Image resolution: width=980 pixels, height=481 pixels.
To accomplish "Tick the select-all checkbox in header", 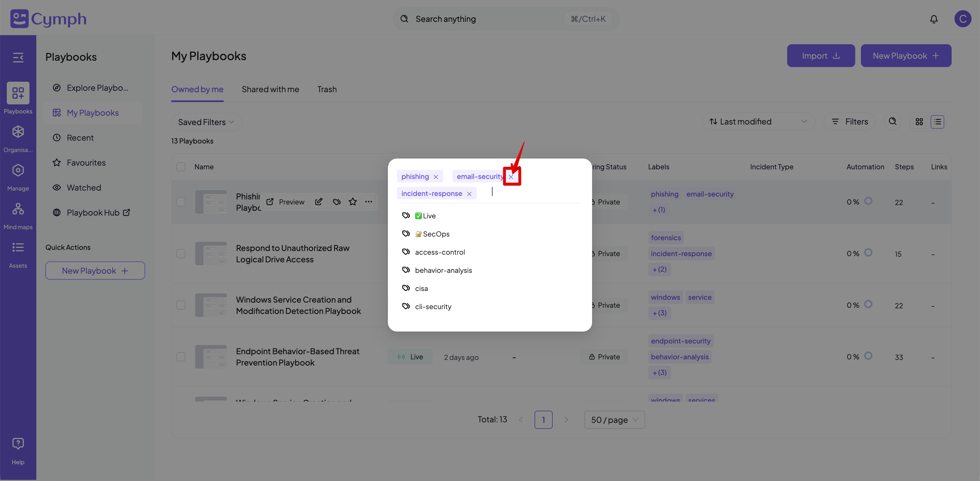I will (x=181, y=167).
